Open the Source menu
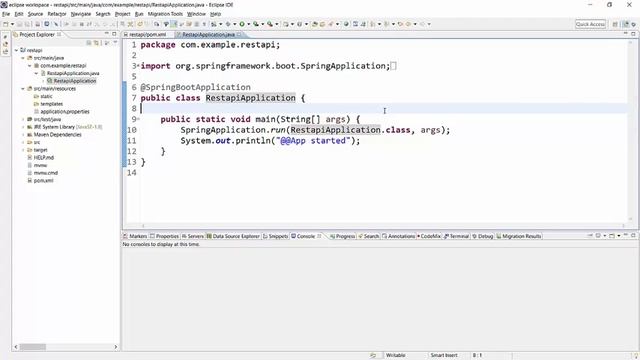The height and width of the screenshot is (360, 640). click(x=35, y=14)
